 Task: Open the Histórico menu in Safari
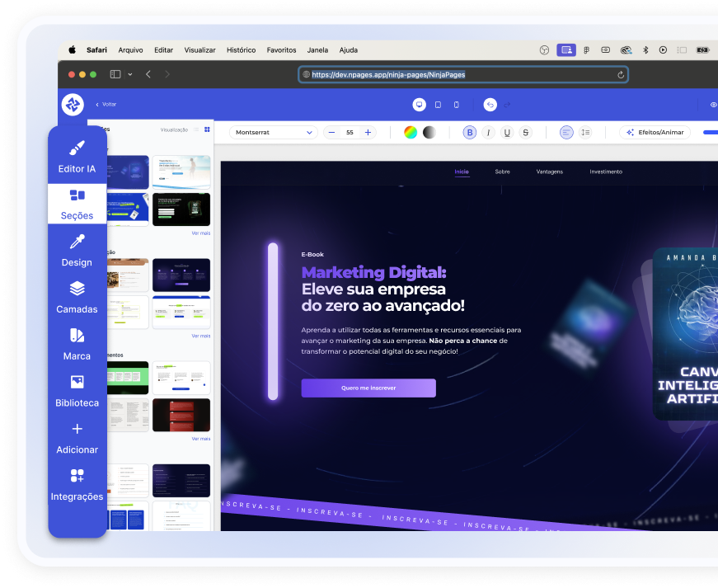[x=241, y=50]
